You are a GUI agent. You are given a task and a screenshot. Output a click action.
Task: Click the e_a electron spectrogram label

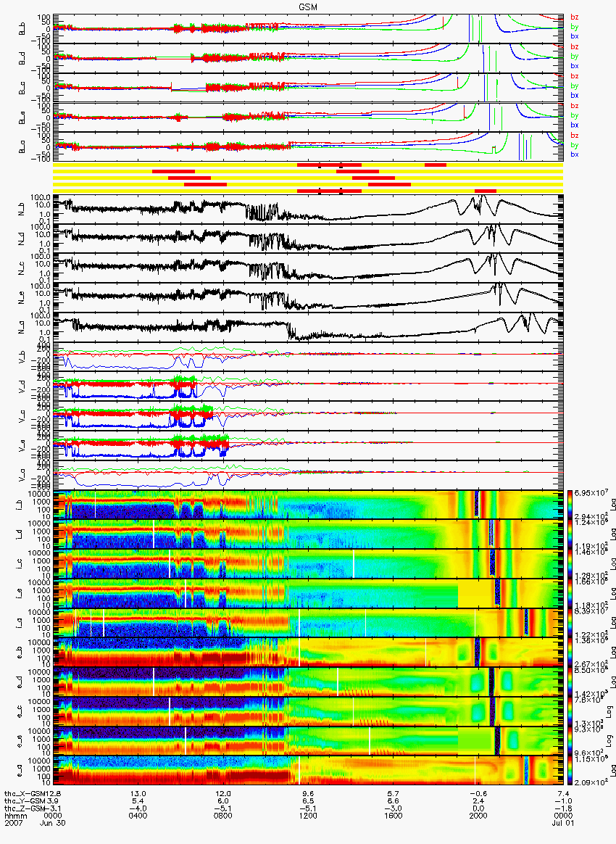(x=20, y=771)
